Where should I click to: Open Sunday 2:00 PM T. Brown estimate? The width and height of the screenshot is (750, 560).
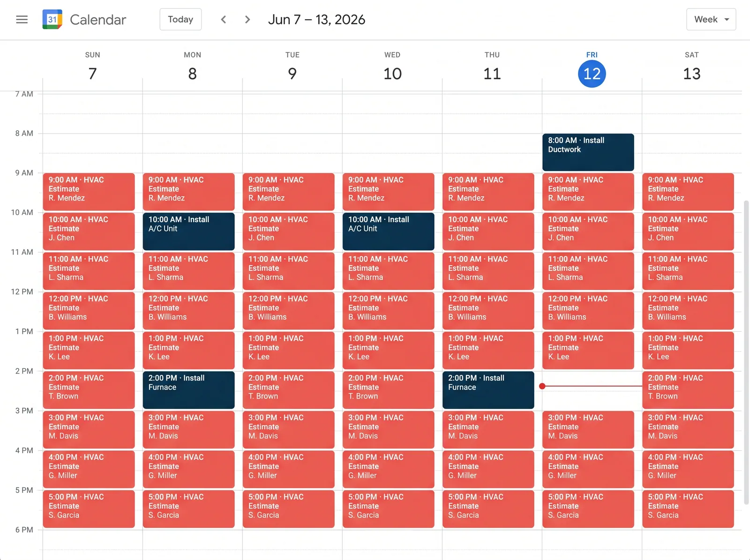(89, 390)
